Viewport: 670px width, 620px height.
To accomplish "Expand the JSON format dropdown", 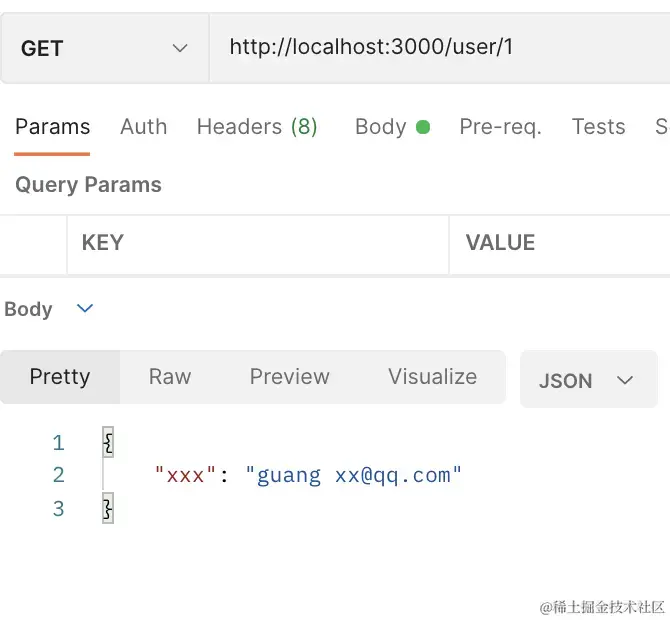I will pos(587,380).
